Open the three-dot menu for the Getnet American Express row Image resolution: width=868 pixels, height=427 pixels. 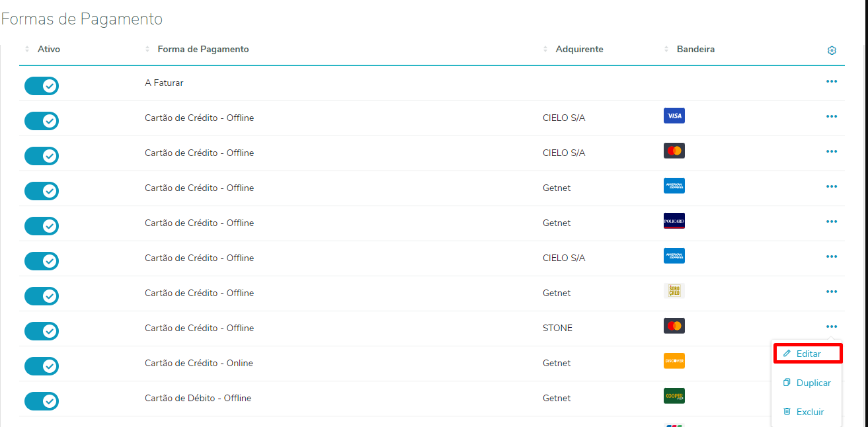(x=832, y=186)
